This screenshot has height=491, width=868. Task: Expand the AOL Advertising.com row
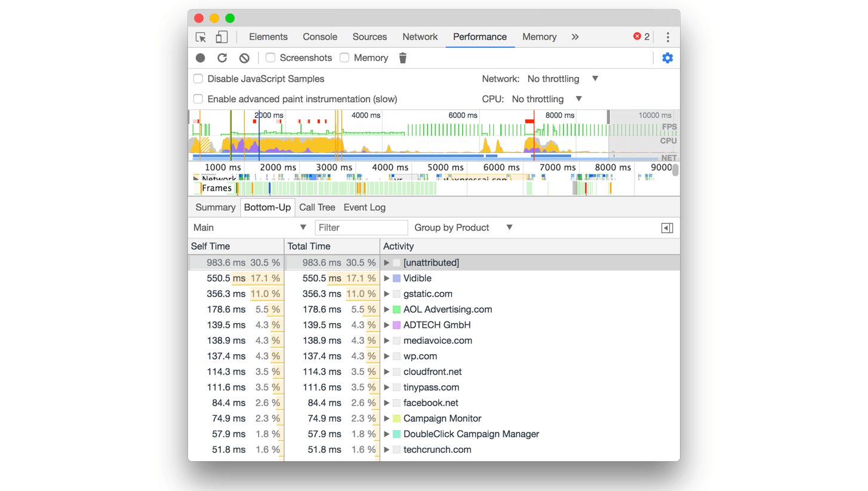[x=387, y=309]
